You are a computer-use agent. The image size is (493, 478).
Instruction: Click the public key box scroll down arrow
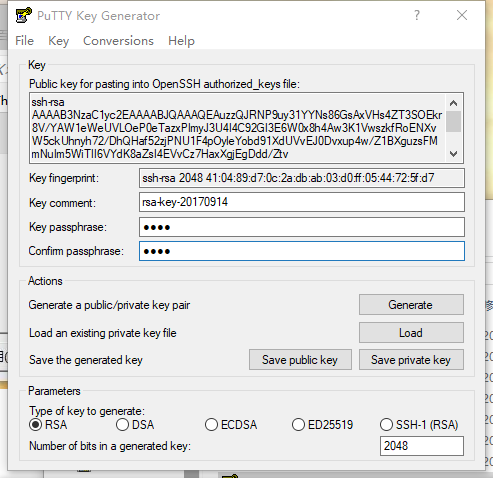pos(453,154)
